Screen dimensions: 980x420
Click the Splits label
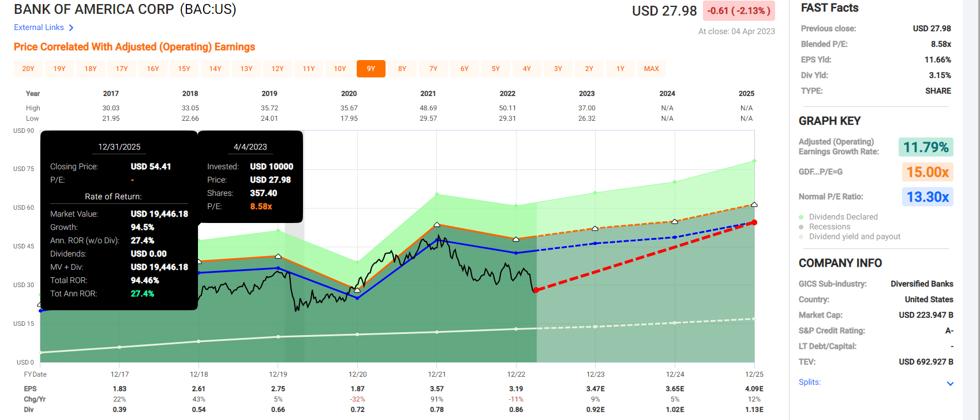809,382
